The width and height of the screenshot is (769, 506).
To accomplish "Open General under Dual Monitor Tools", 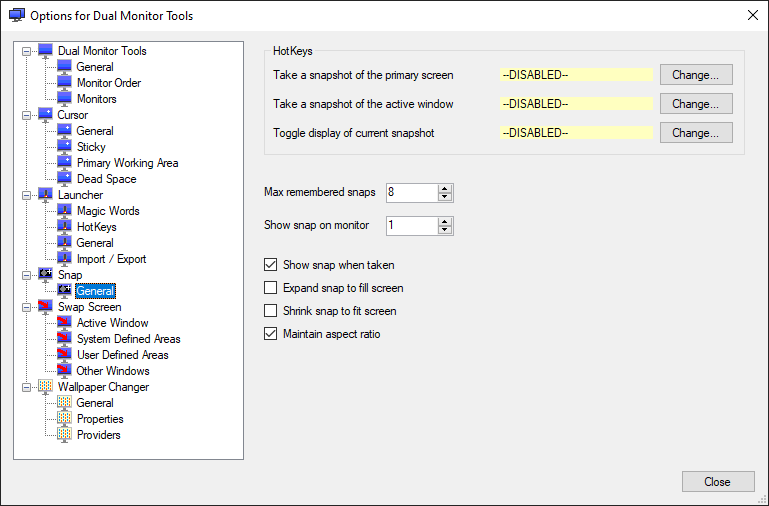I will (x=95, y=67).
